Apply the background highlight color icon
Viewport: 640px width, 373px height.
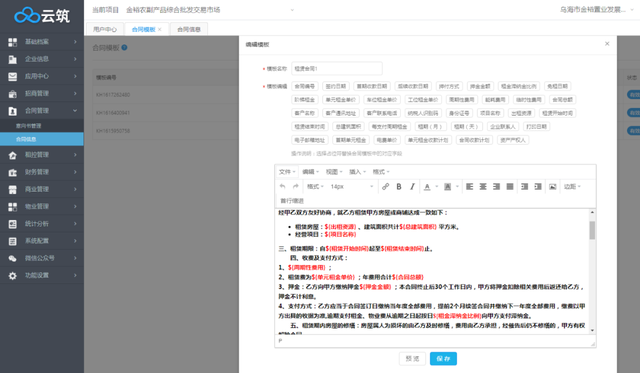tap(448, 186)
